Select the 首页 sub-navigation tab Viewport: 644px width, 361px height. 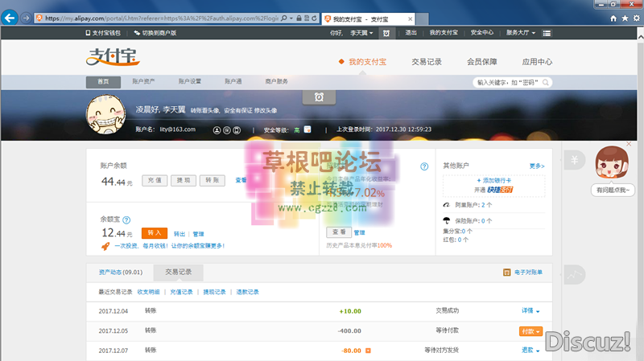pyautogui.click(x=103, y=82)
